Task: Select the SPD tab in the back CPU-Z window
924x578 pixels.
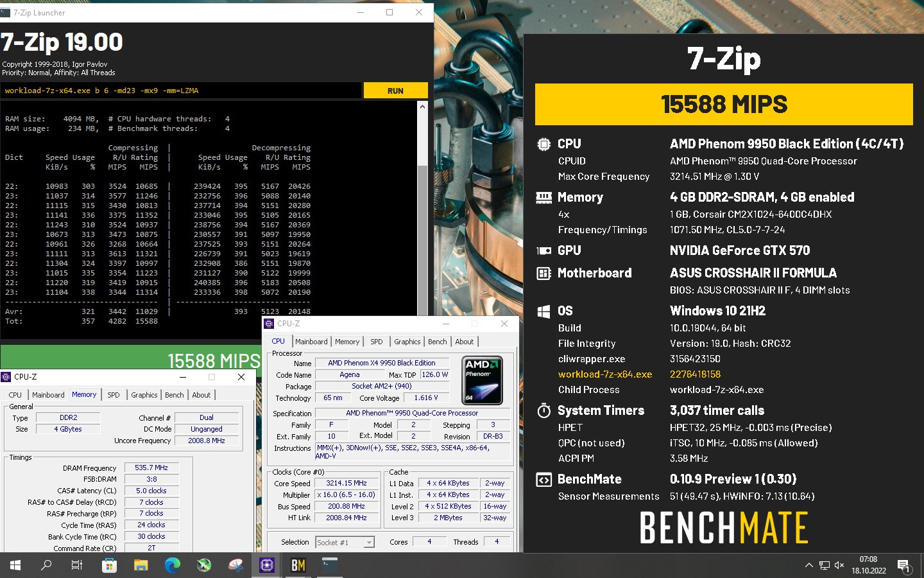Action: 114,395
